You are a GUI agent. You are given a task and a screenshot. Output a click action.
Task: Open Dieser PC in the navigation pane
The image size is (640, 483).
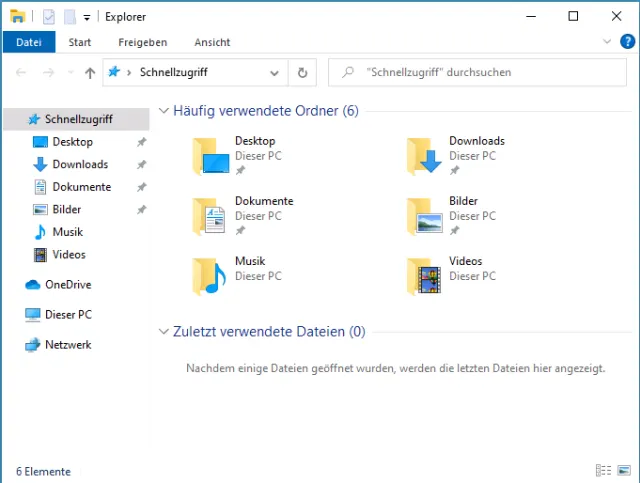68,314
